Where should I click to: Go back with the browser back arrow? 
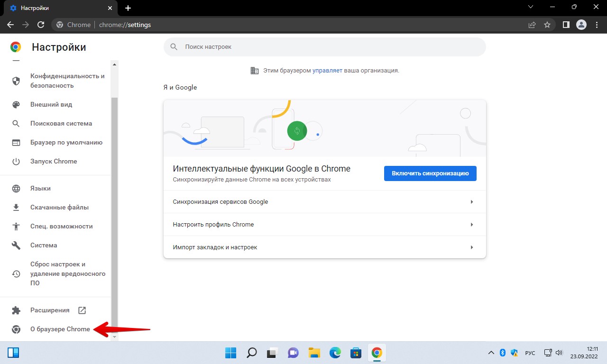[x=10, y=25]
